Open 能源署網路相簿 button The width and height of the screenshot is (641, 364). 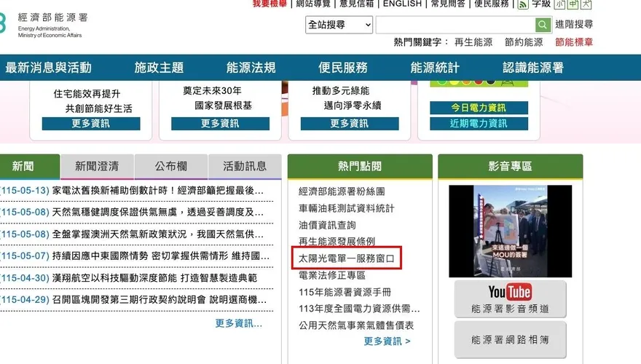(x=510, y=339)
